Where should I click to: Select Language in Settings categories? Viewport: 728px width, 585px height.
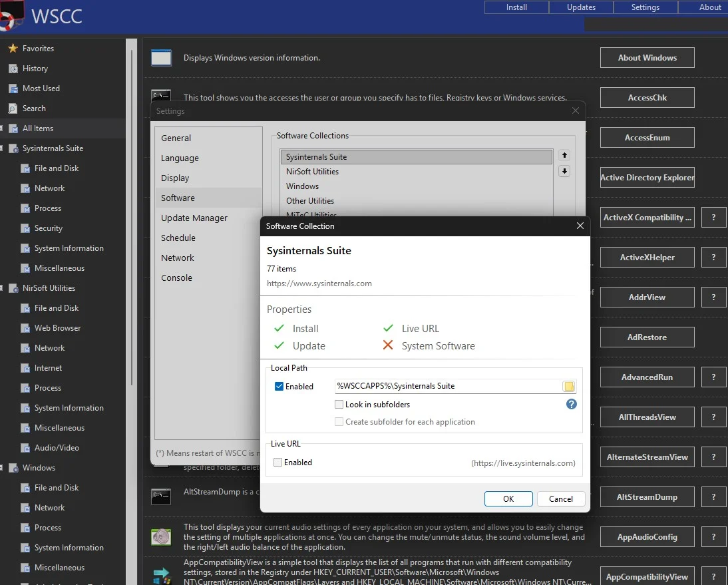click(208, 158)
